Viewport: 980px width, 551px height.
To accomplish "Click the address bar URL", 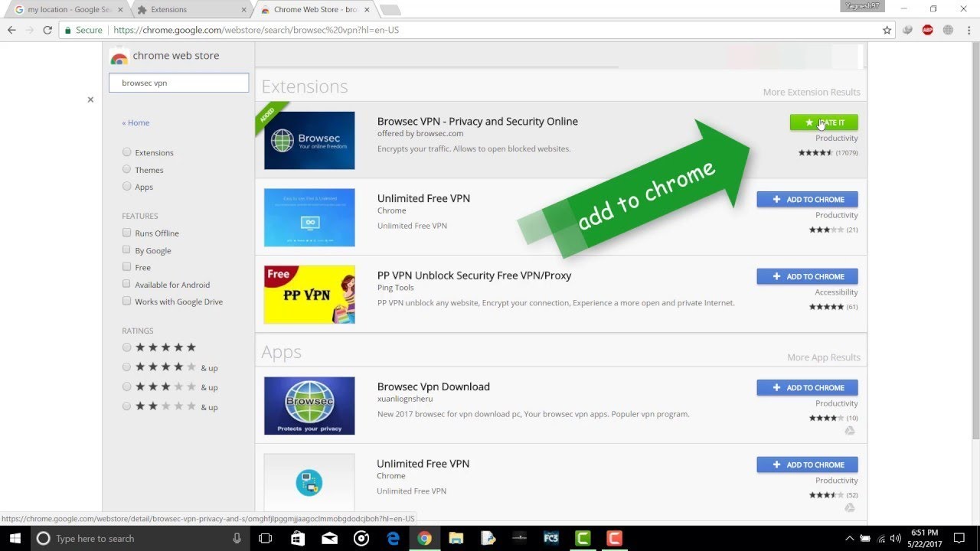I will pos(256,31).
